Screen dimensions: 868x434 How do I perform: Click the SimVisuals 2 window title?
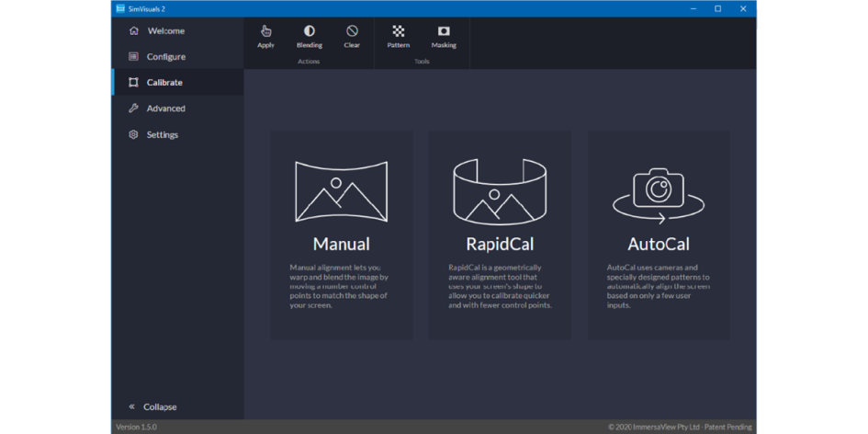(147, 9)
